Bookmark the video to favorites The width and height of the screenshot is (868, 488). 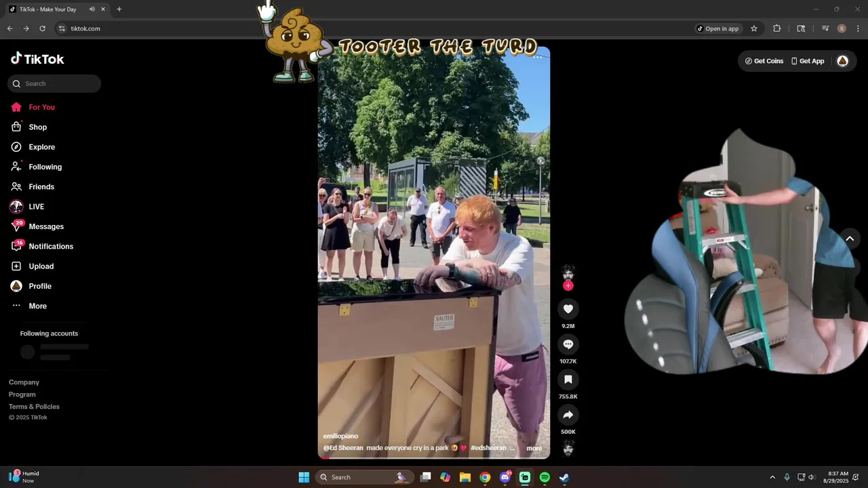coord(568,380)
